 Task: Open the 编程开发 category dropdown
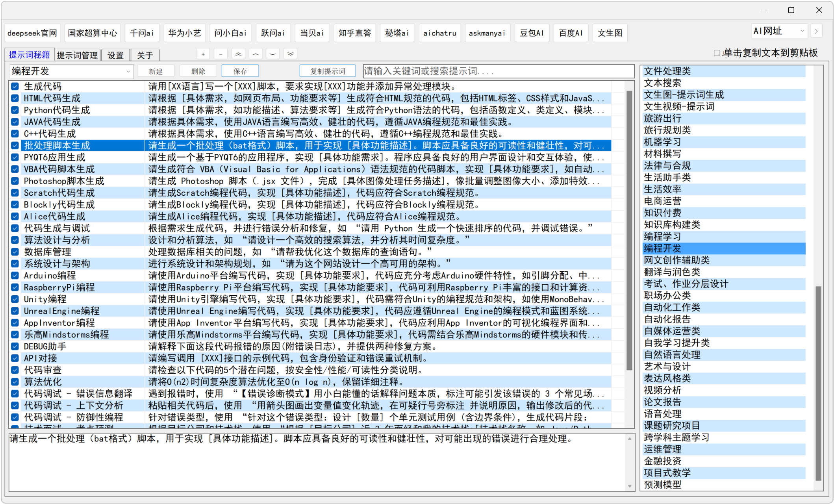[72, 71]
